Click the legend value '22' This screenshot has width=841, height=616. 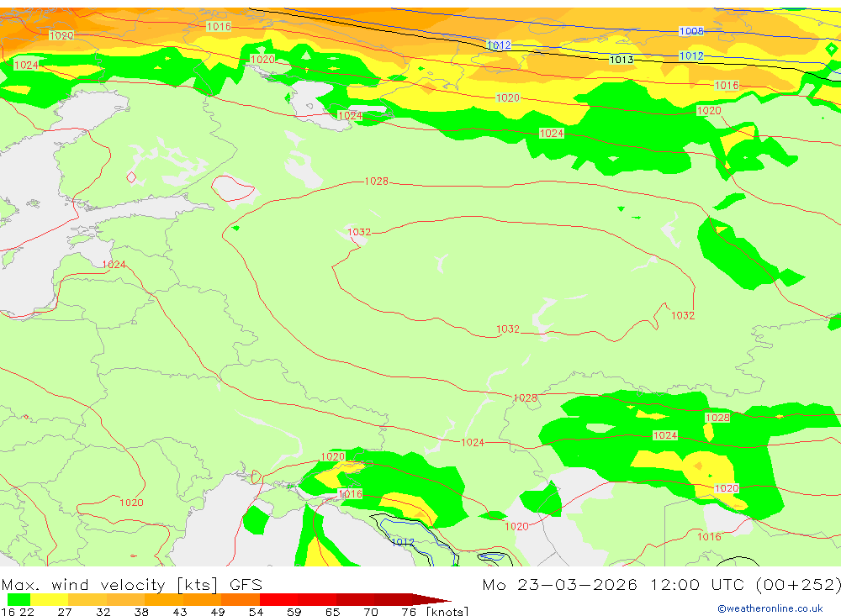click(x=26, y=612)
